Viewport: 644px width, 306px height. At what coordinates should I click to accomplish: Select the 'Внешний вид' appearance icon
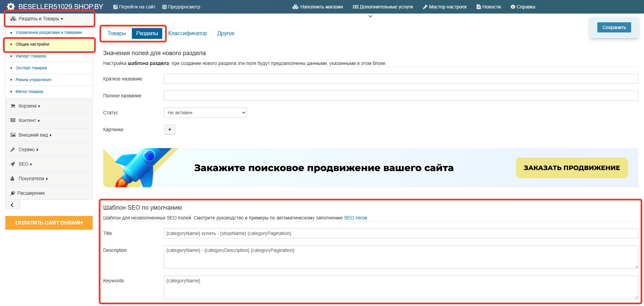tap(13, 135)
